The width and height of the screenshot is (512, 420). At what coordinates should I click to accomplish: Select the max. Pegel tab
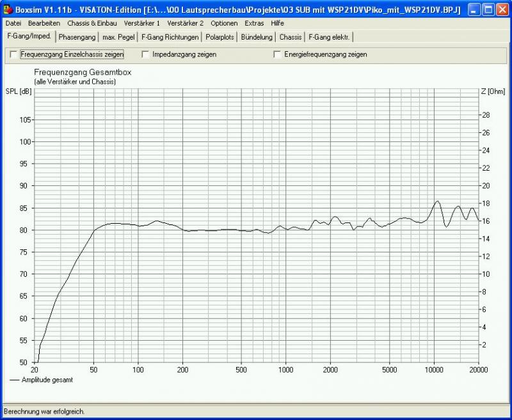118,37
